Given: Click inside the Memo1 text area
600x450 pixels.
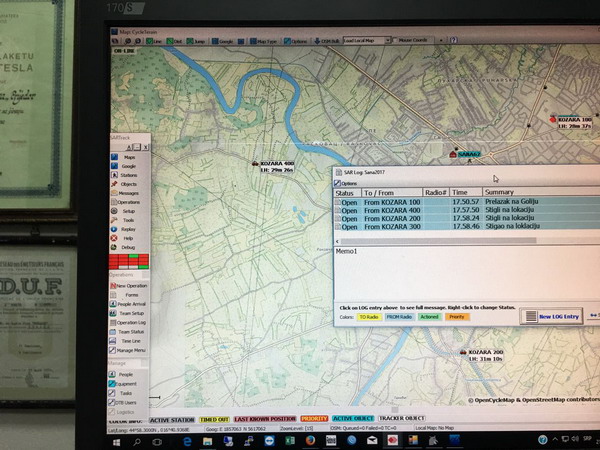Looking at the screenshot, I should point(467,274).
